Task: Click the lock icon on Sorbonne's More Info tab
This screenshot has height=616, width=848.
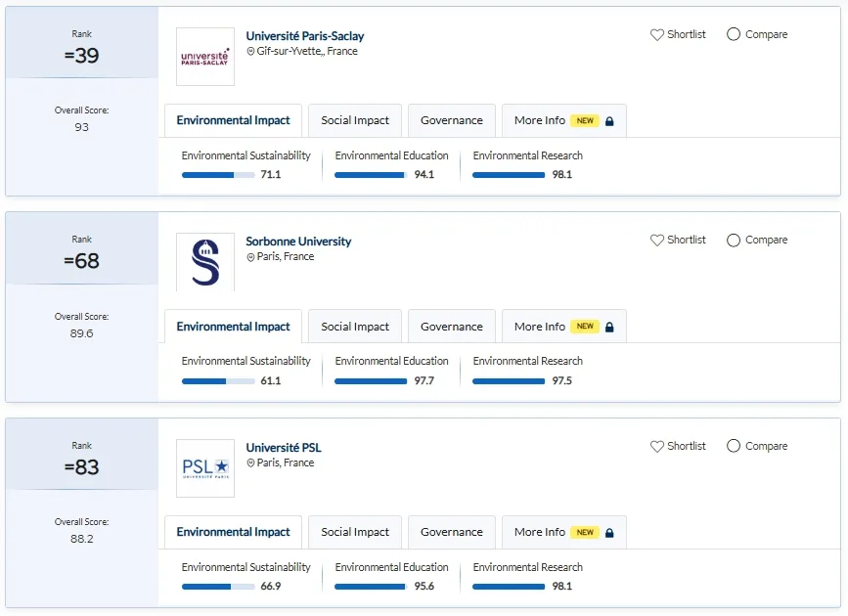Action: (609, 327)
